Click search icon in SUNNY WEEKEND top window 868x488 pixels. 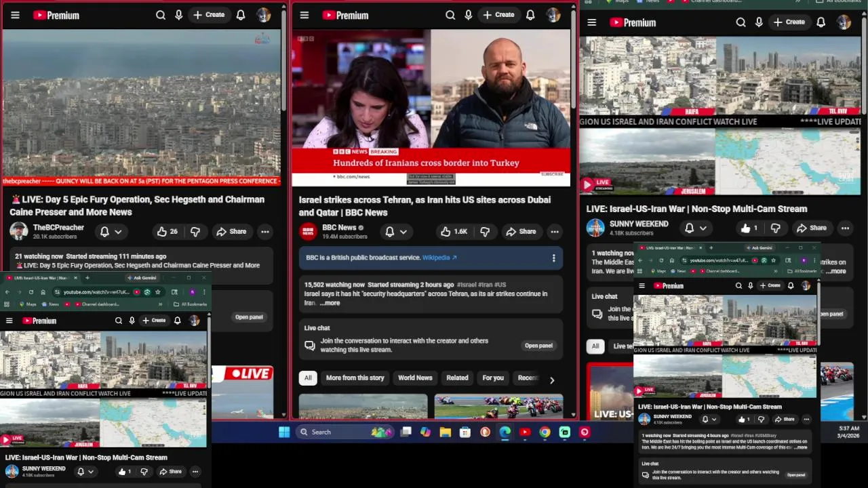(741, 22)
